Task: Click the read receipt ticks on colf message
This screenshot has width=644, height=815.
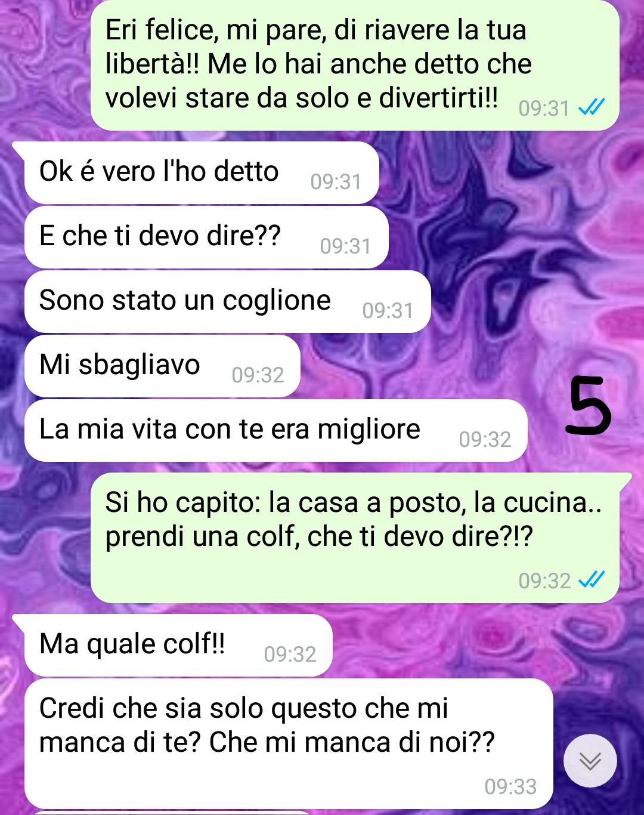Action: click(592, 579)
